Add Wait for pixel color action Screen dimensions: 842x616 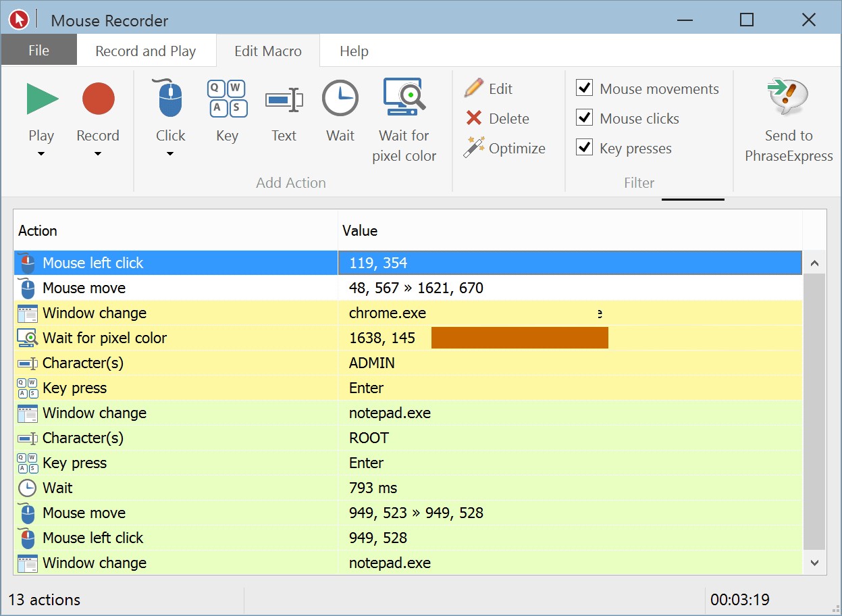[x=404, y=99]
